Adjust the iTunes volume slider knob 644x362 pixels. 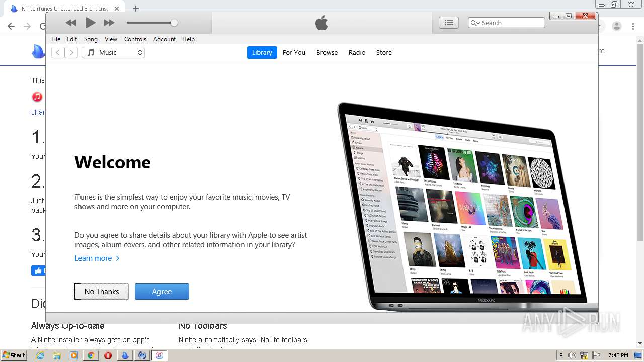pyautogui.click(x=174, y=23)
